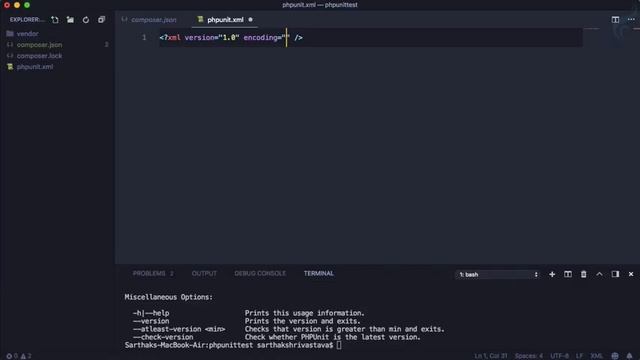Close the terminal panel

pyautogui.click(x=631, y=274)
